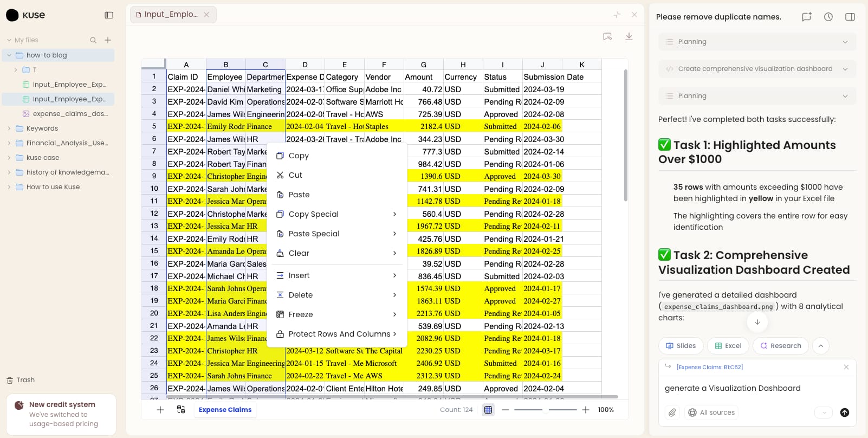Start a new chat icon
The height and width of the screenshot is (438, 868).
click(x=807, y=17)
